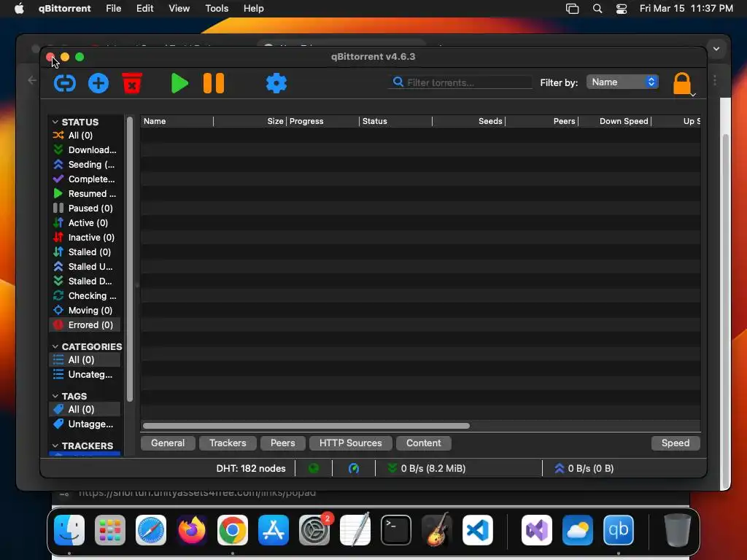Select the Stalled Uploading filter
The height and width of the screenshot is (560, 747).
click(85, 267)
